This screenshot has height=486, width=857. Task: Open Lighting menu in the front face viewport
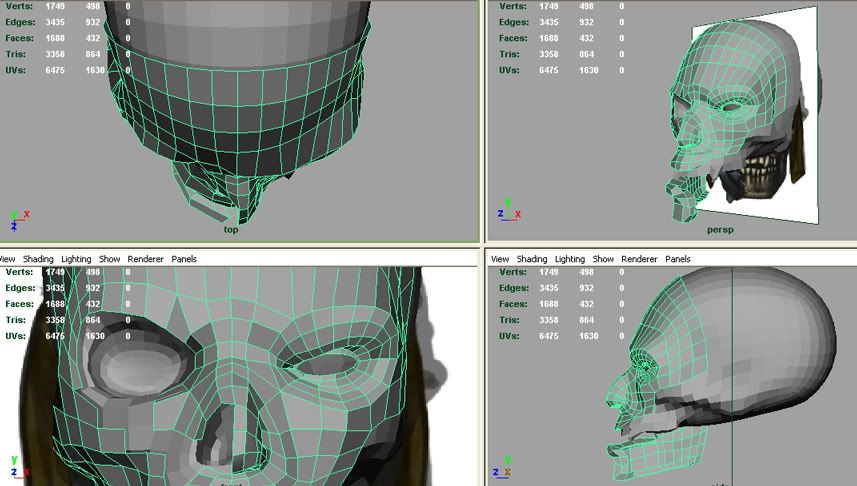pos(78,259)
